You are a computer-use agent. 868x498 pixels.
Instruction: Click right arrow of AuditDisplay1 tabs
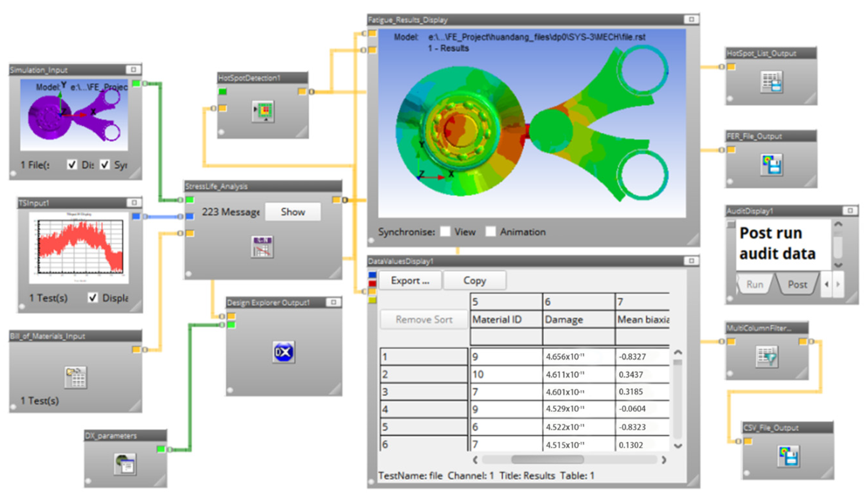tap(838, 284)
